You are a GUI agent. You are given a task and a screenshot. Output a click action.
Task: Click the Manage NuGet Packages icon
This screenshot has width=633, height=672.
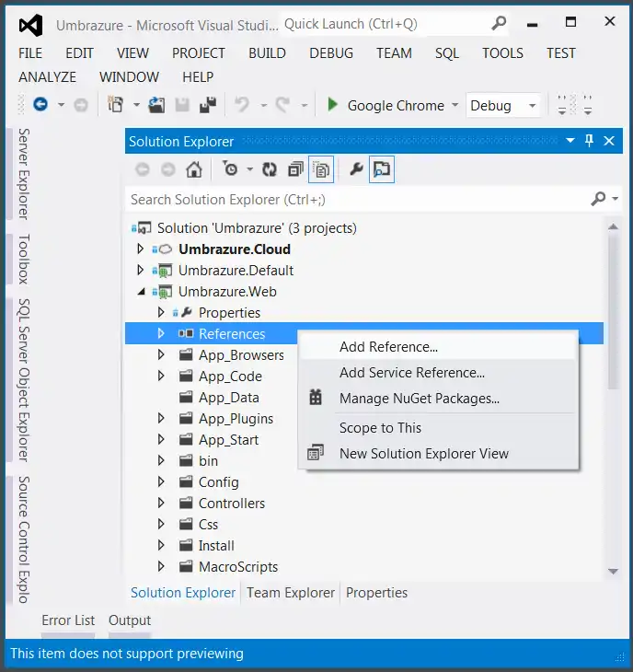316,398
